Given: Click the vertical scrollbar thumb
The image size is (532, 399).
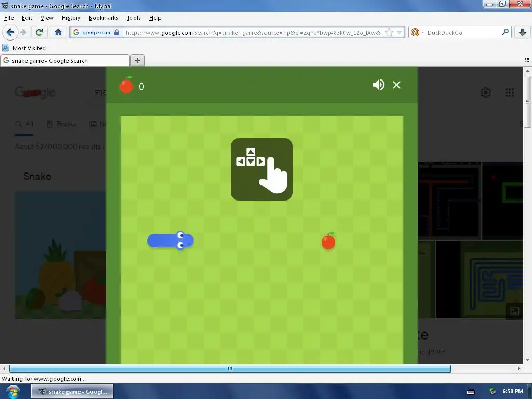Looking at the screenshot, I should point(527,102).
